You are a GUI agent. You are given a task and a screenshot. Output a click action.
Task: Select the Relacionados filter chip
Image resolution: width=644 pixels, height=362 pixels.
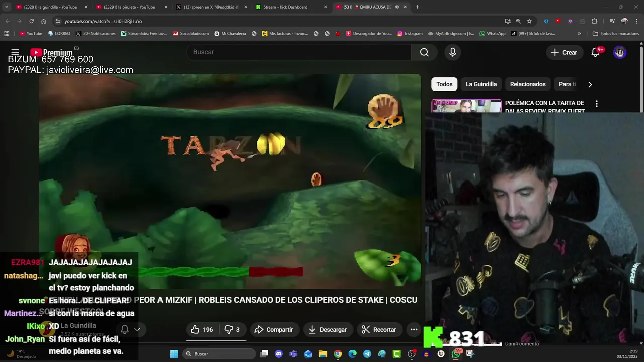pos(528,84)
